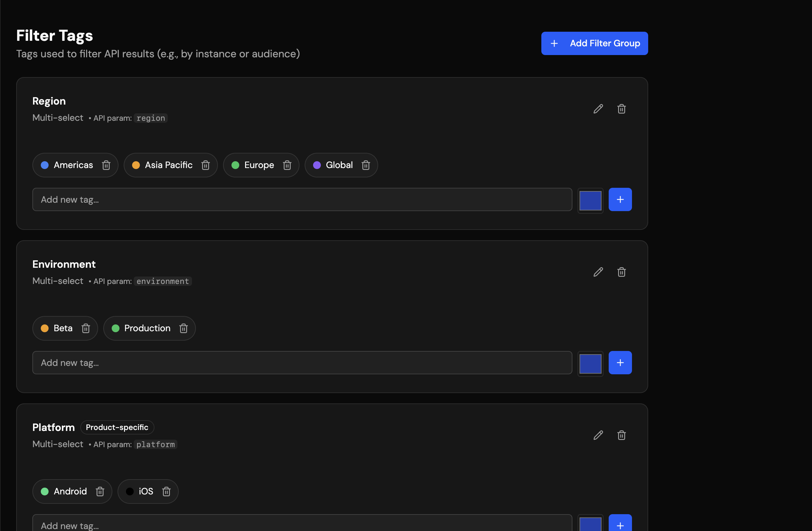Remove the Beta tag
The width and height of the screenshot is (812, 531).
coord(85,328)
